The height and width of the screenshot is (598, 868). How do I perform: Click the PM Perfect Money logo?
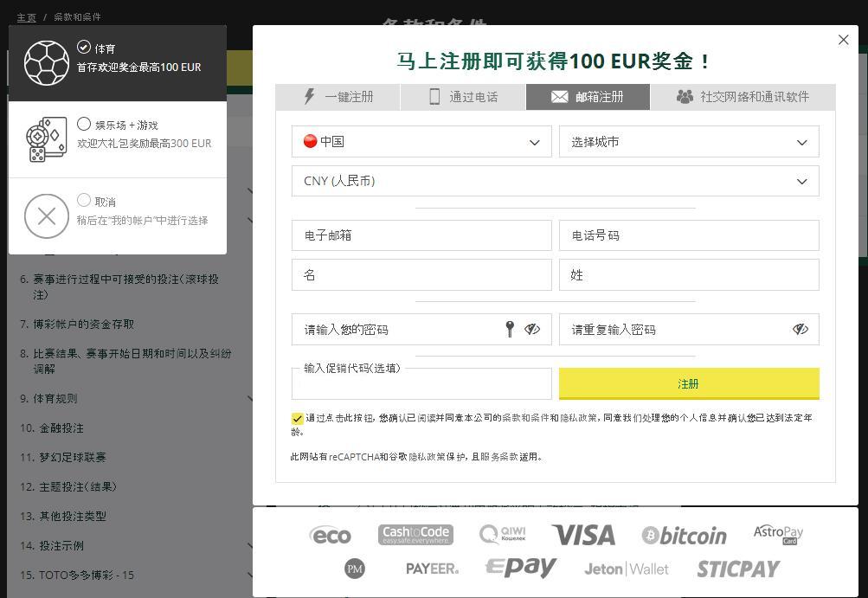pos(354,569)
